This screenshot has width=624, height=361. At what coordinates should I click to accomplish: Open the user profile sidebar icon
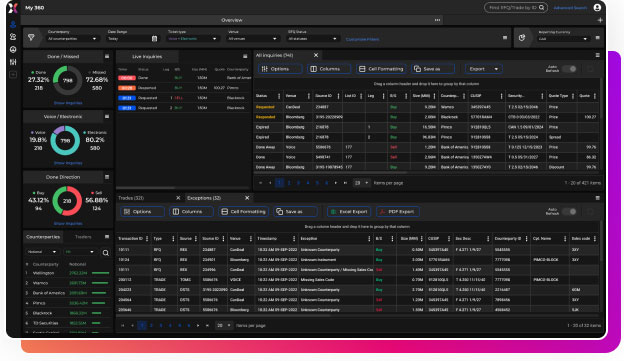(13, 25)
